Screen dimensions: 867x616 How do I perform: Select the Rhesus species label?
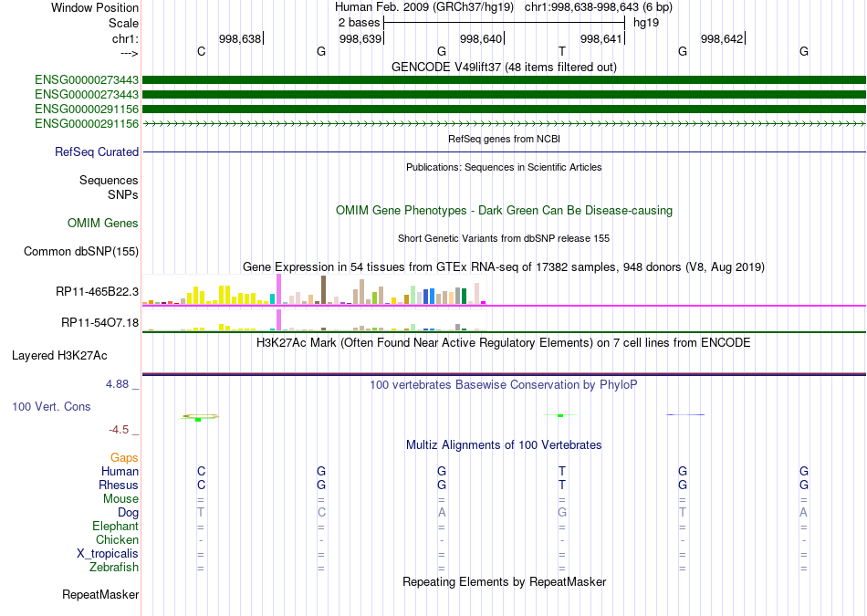tap(119, 485)
